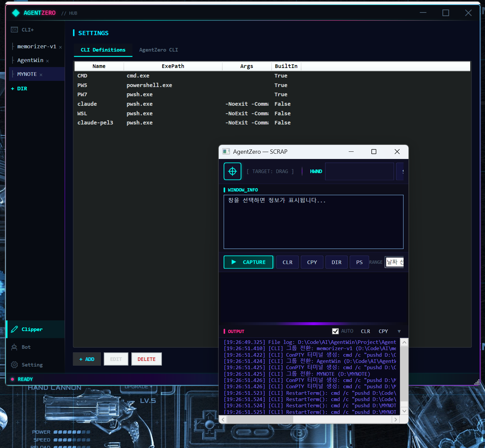Select the claude-pel3 row in table
Viewport: 485px width, 448px height.
coord(95,123)
